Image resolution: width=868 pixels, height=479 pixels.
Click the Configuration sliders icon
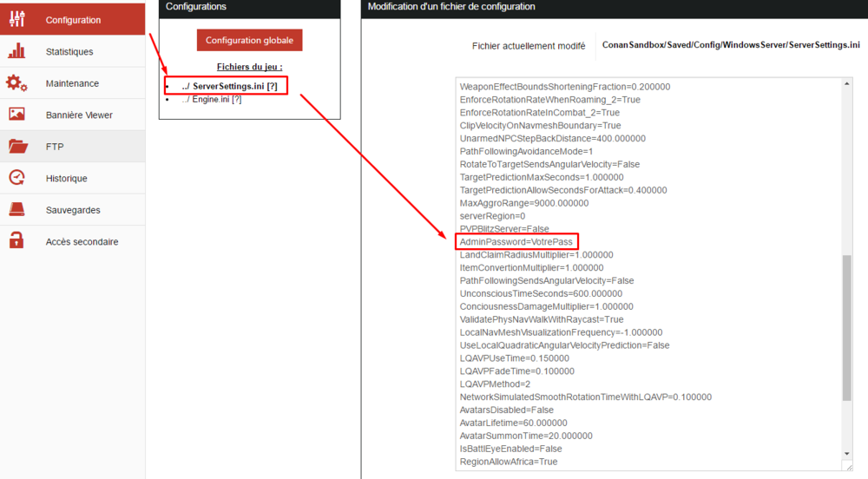click(x=17, y=20)
